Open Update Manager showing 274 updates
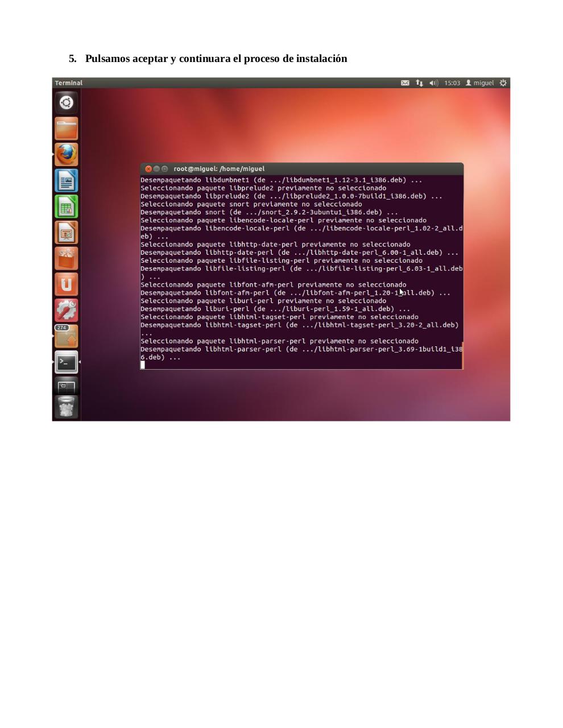Image resolution: width=563 pixels, height=728 pixels. pyautogui.click(x=66, y=337)
